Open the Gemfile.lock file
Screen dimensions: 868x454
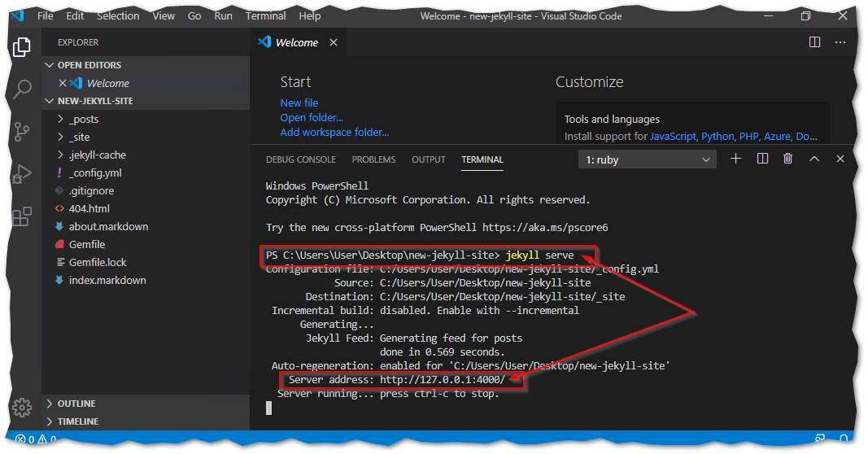(x=146, y=263)
